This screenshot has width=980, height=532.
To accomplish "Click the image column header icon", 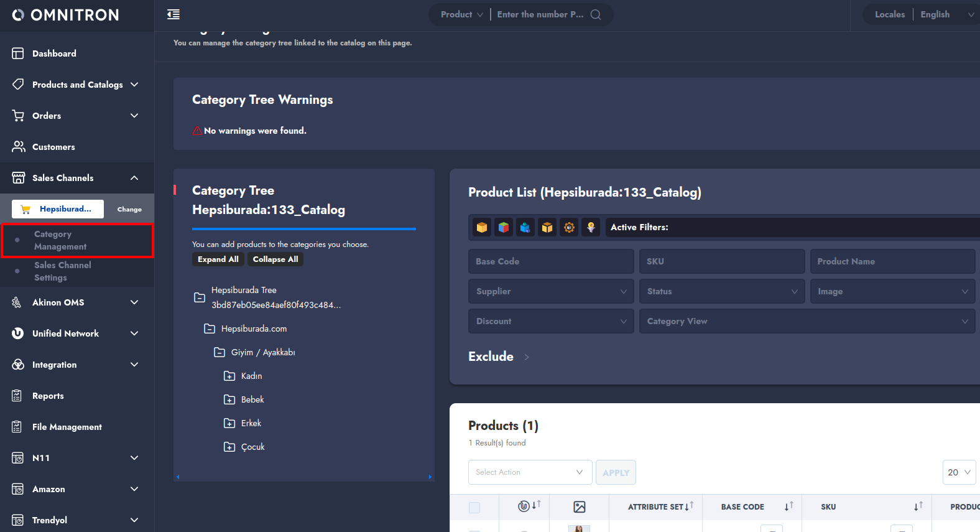I will (x=580, y=507).
